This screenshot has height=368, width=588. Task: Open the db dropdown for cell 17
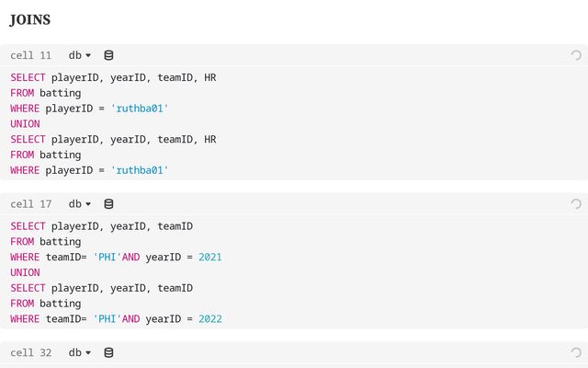(80, 204)
